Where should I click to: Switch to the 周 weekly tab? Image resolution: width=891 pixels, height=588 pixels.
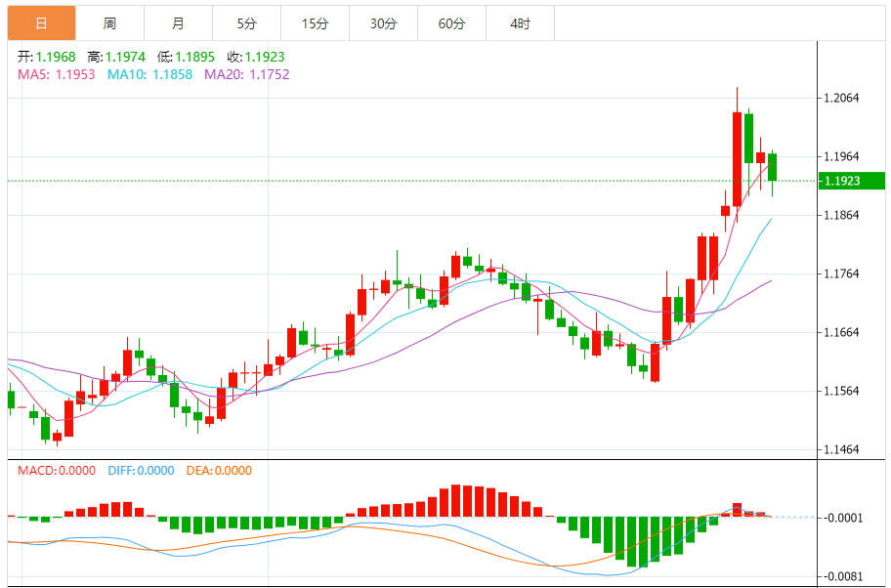point(109,23)
